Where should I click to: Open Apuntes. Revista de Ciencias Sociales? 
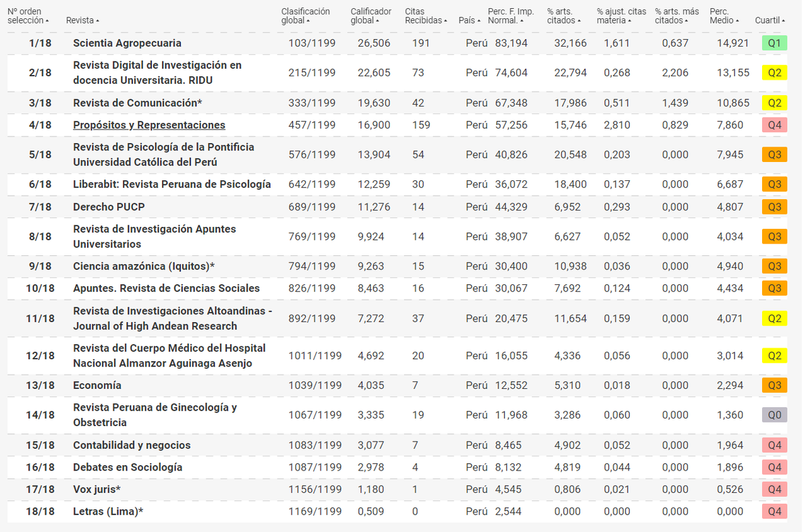(x=166, y=288)
